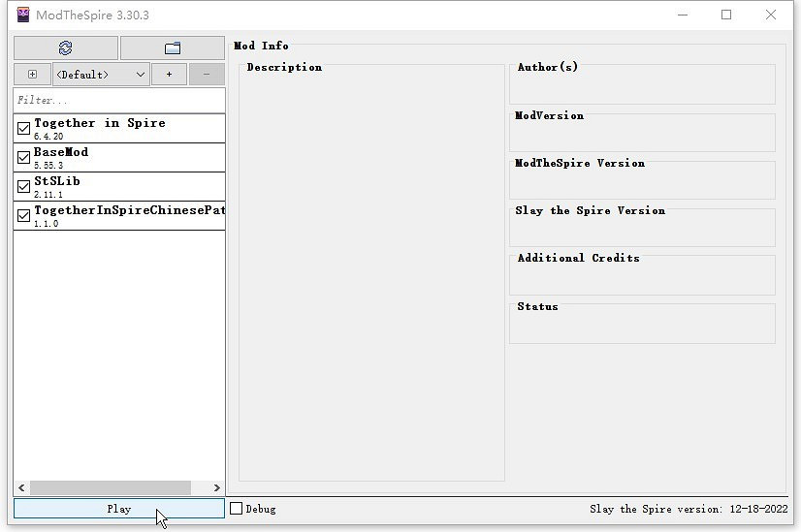Select the BaseMod entry name
This screenshot has height=532, width=801.
tap(61, 152)
